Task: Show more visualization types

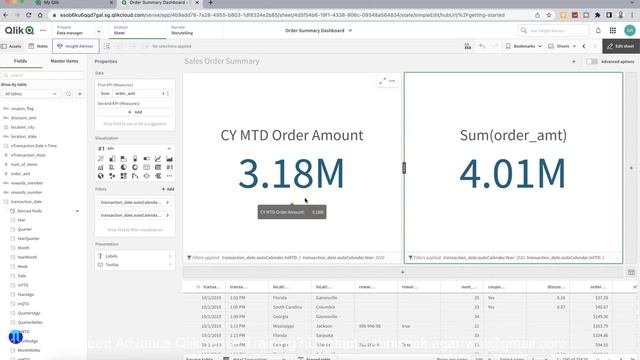Action: pyautogui.click(x=169, y=176)
